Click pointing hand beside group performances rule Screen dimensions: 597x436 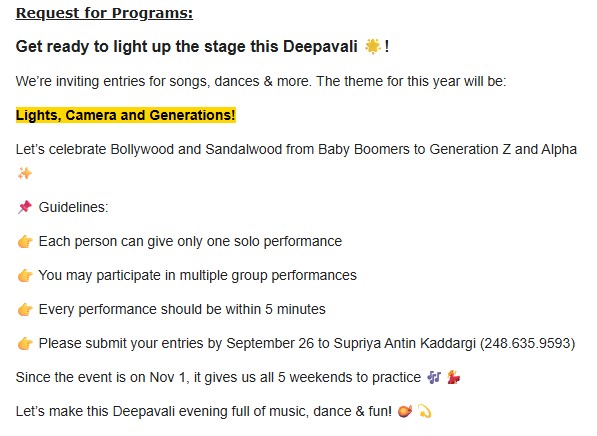pyautogui.click(x=25, y=275)
